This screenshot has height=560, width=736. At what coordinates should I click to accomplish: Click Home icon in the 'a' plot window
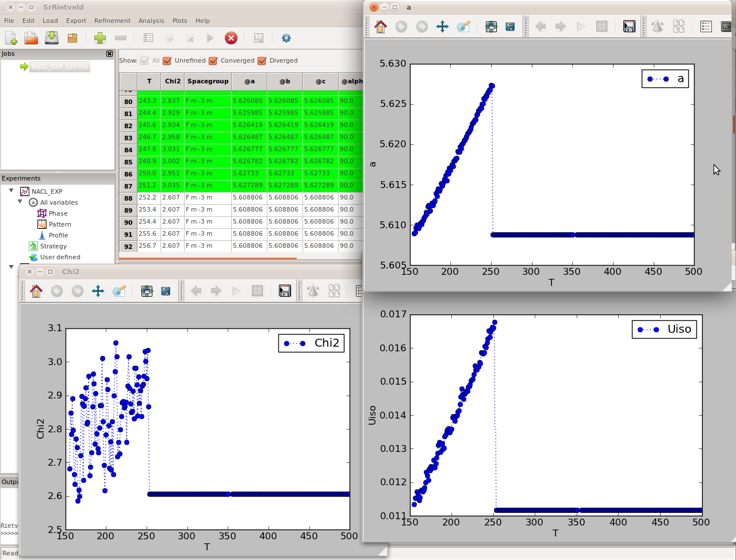(x=381, y=26)
